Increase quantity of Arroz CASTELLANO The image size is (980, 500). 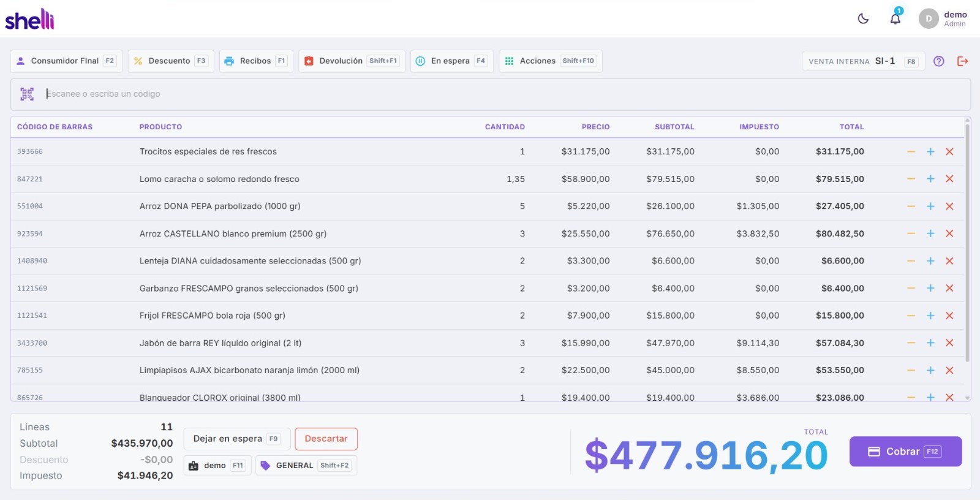[x=930, y=233]
